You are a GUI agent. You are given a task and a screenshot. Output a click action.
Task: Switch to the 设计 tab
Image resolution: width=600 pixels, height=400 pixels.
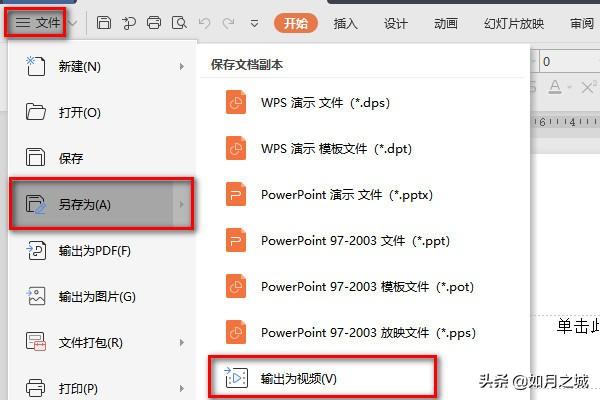(396, 24)
